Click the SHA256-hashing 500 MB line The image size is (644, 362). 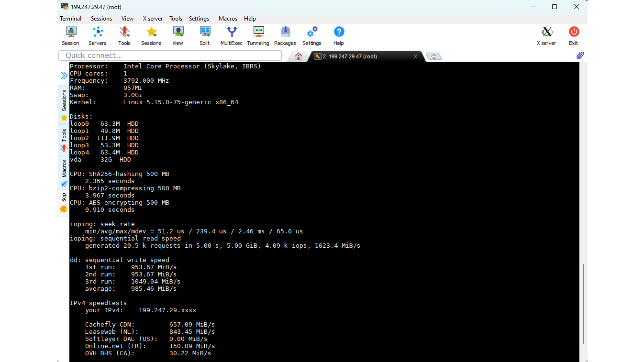click(x=120, y=174)
